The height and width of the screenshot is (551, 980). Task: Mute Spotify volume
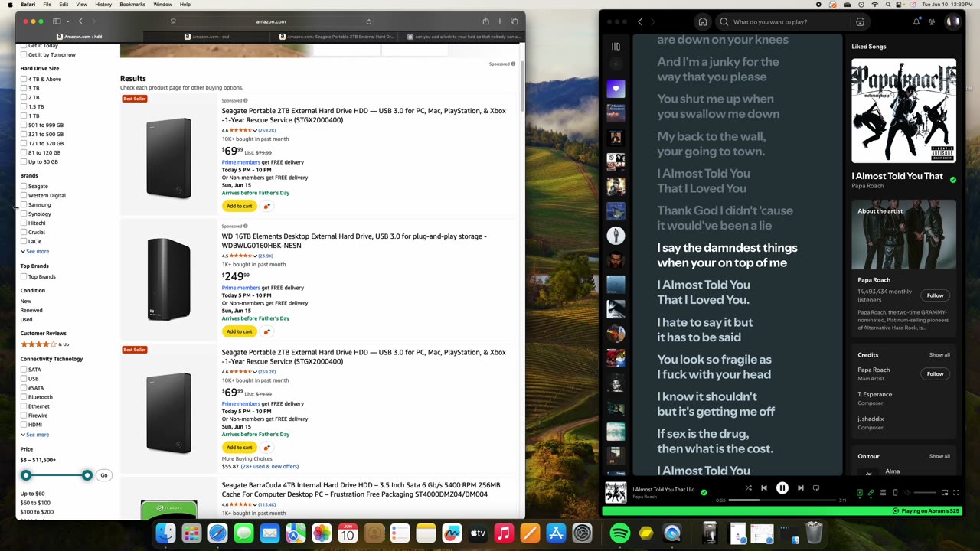pyautogui.click(x=907, y=493)
